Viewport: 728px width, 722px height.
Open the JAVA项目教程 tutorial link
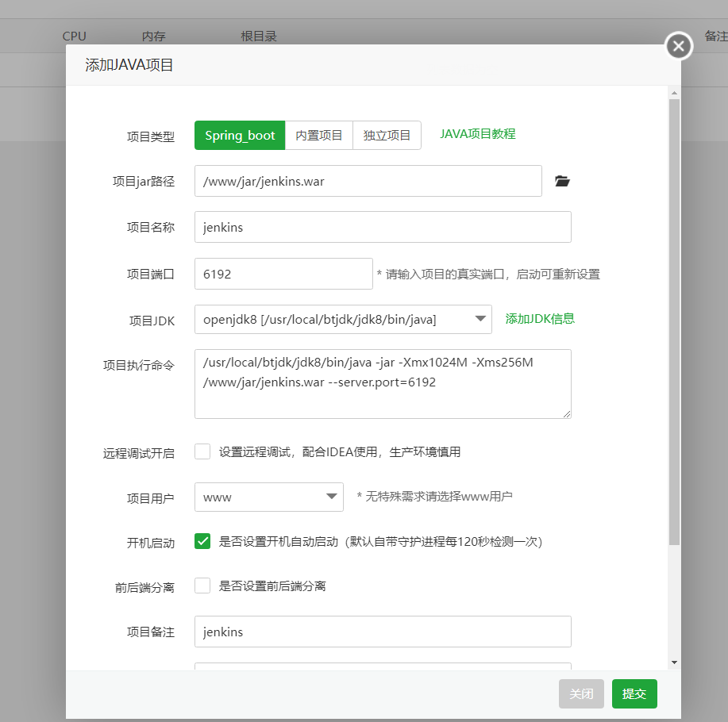pos(478,134)
